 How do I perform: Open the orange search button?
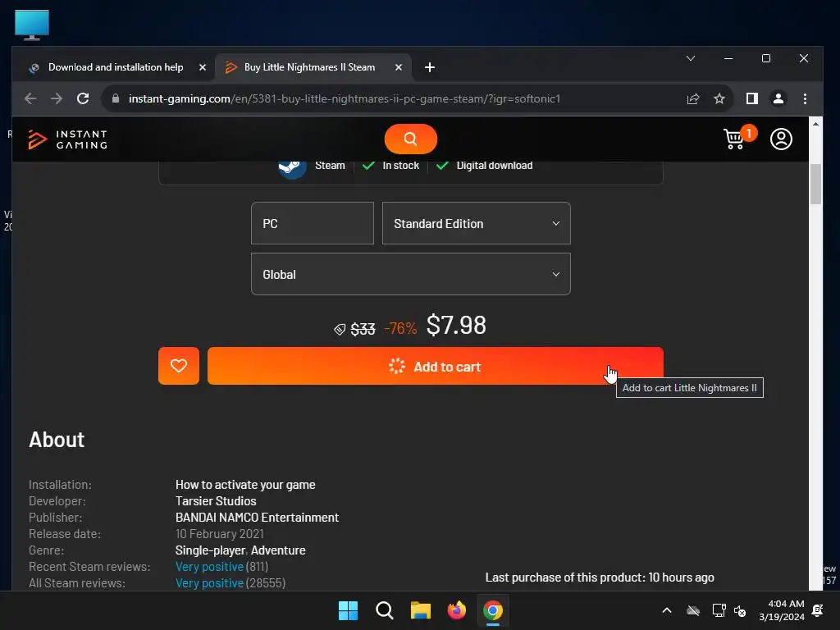(x=410, y=139)
